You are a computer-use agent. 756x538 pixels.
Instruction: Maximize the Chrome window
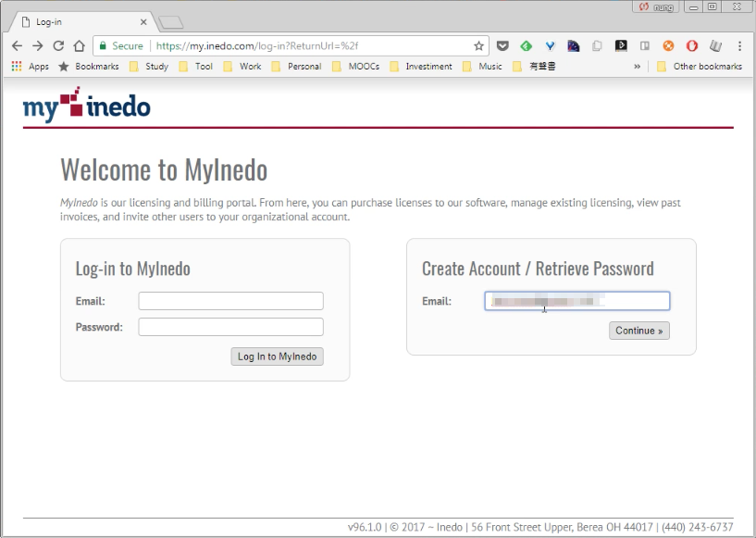[713, 7]
